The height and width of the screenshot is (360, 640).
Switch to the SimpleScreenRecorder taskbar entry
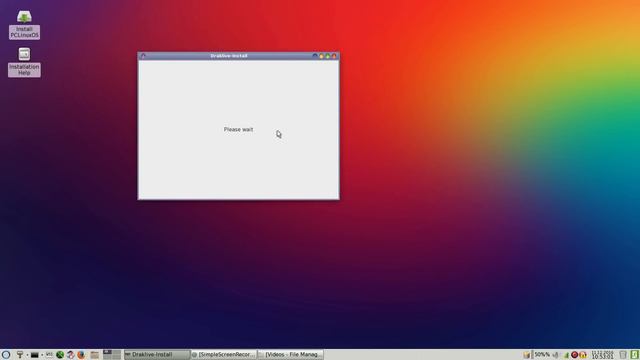(x=224, y=355)
